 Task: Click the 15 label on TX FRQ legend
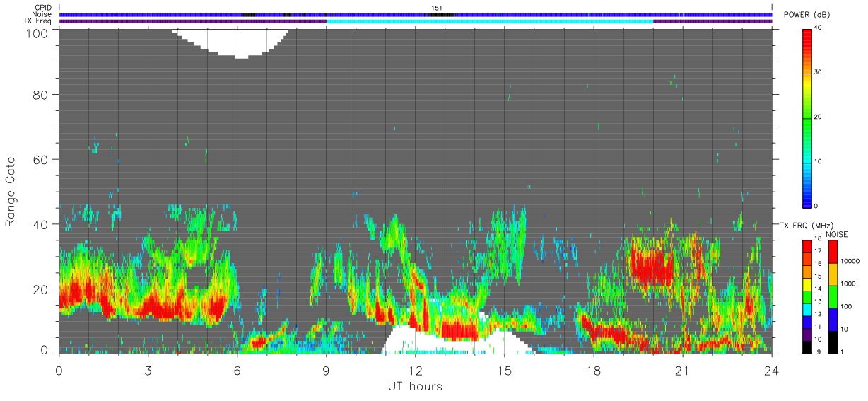[x=817, y=276]
